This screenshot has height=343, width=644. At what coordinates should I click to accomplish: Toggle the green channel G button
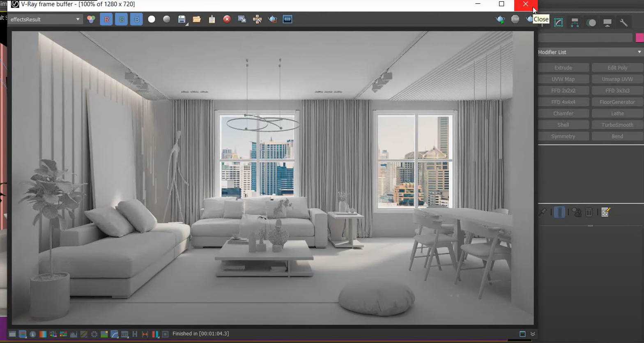click(121, 19)
